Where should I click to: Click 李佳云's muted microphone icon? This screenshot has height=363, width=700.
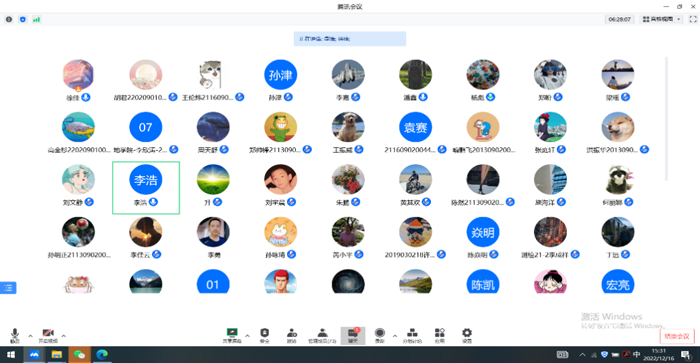pyautogui.click(x=157, y=254)
